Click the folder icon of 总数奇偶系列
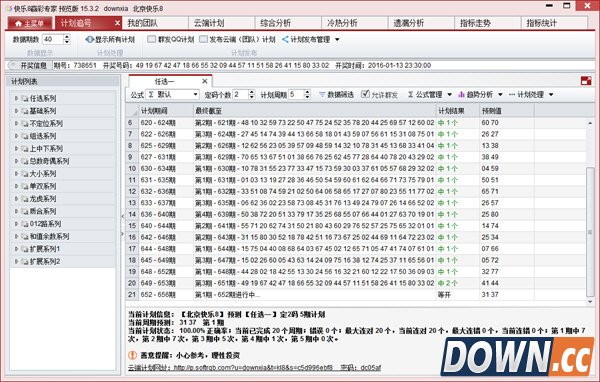Viewport: 600px width, 382px height. tap(25, 161)
